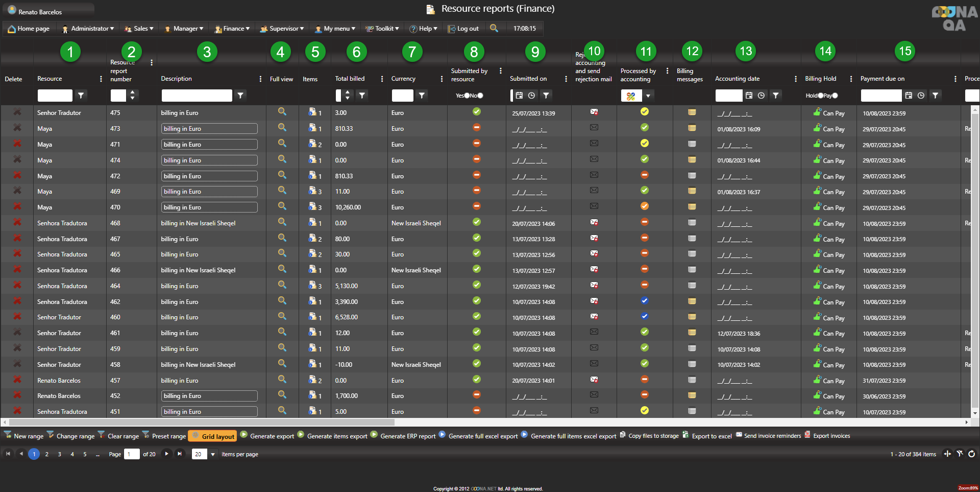Open the Finance menu
The height and width of the screenshot is (492, 980).
pyautogui.click(x=232, y=29)
